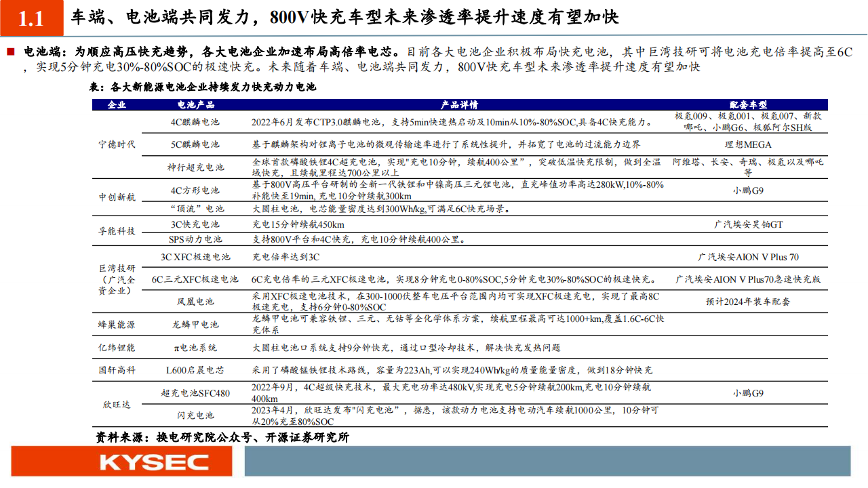
Task: Select the 国轩高科 company cell
Action: 117,370
